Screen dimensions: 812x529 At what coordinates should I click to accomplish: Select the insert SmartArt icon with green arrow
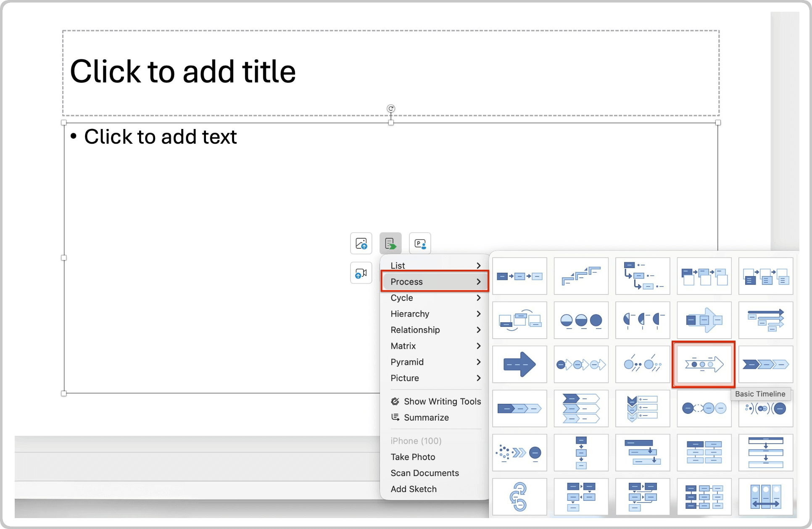[390, 243]
